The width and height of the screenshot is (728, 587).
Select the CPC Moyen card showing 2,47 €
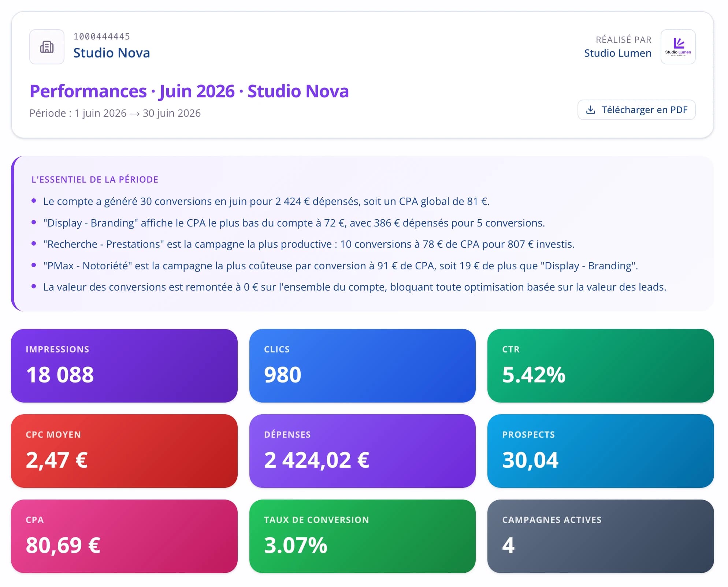tap(124, 451)
